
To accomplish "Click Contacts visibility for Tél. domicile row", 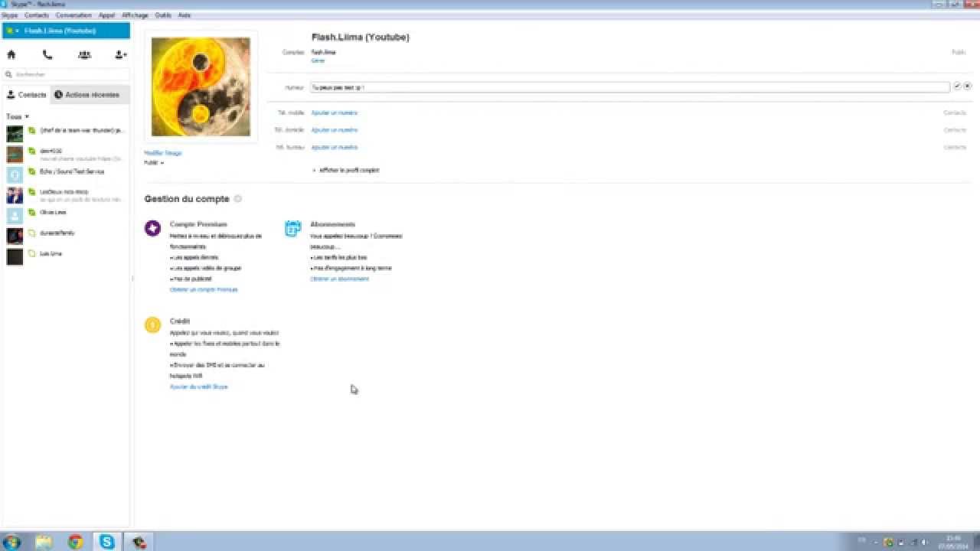I will click(955, 130).
